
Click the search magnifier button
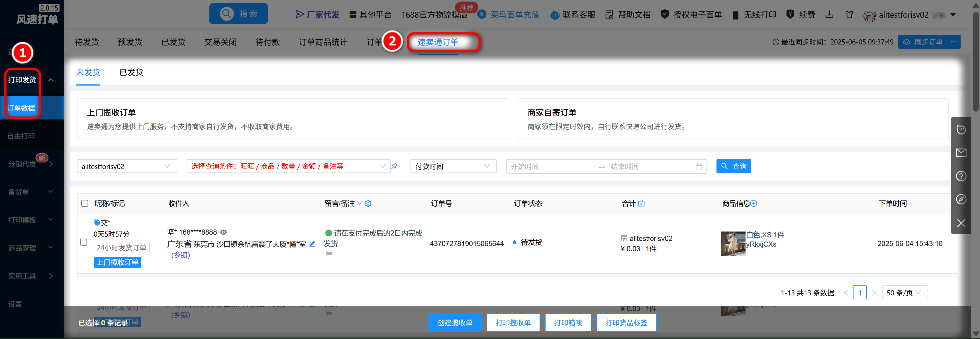[x=238, y=14]
